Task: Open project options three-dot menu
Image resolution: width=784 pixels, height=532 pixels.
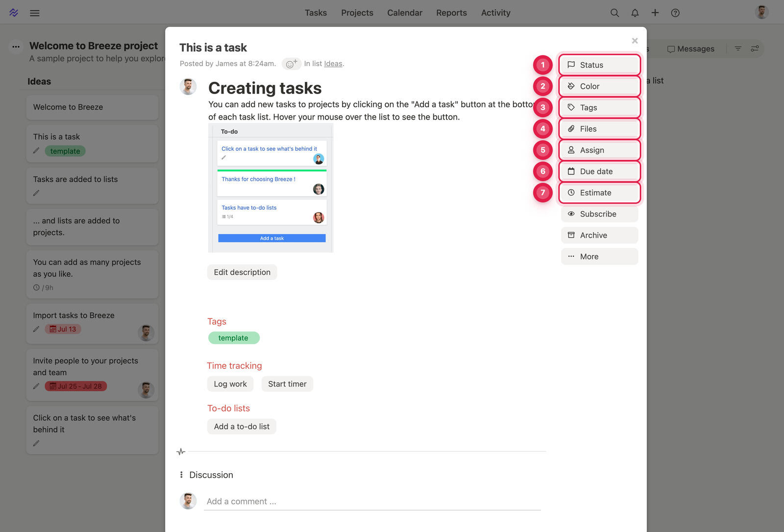Action: 16,47
